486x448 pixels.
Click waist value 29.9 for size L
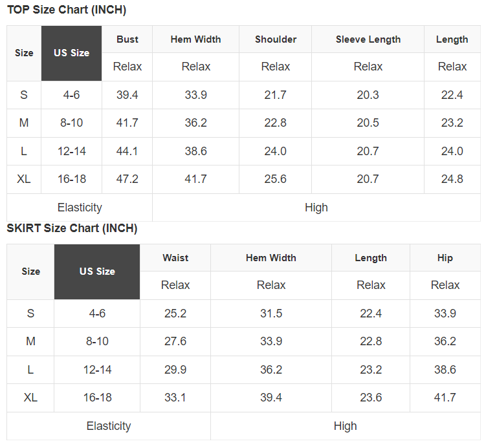tap(175, 370)
